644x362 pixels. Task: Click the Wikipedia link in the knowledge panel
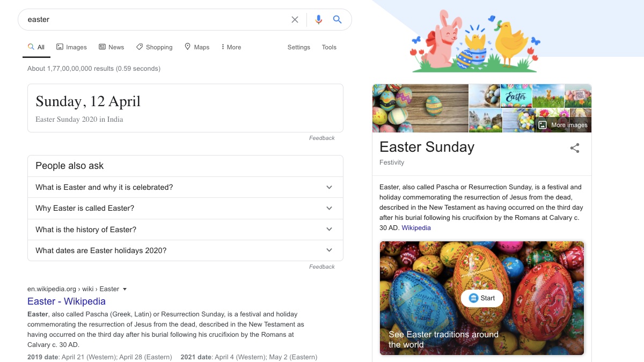(x=416, y=227)
